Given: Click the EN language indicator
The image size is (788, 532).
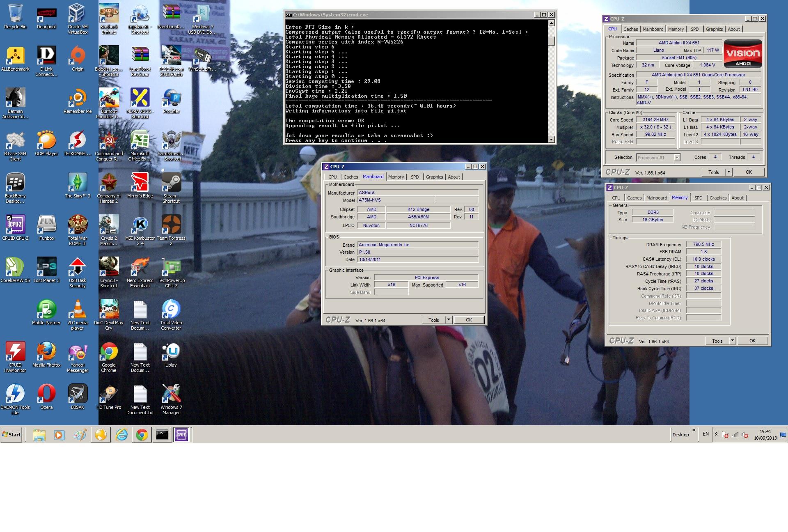Looking at the screenshot, I should [706, 434].
